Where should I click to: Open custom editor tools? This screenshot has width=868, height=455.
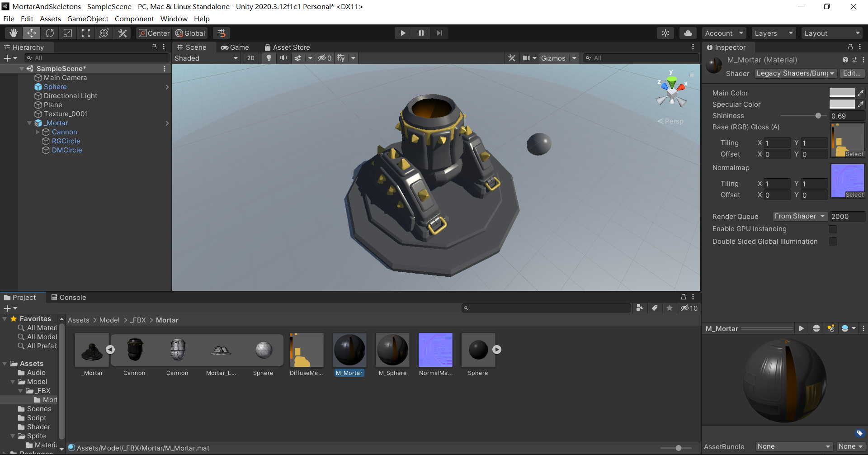(123, 33)
